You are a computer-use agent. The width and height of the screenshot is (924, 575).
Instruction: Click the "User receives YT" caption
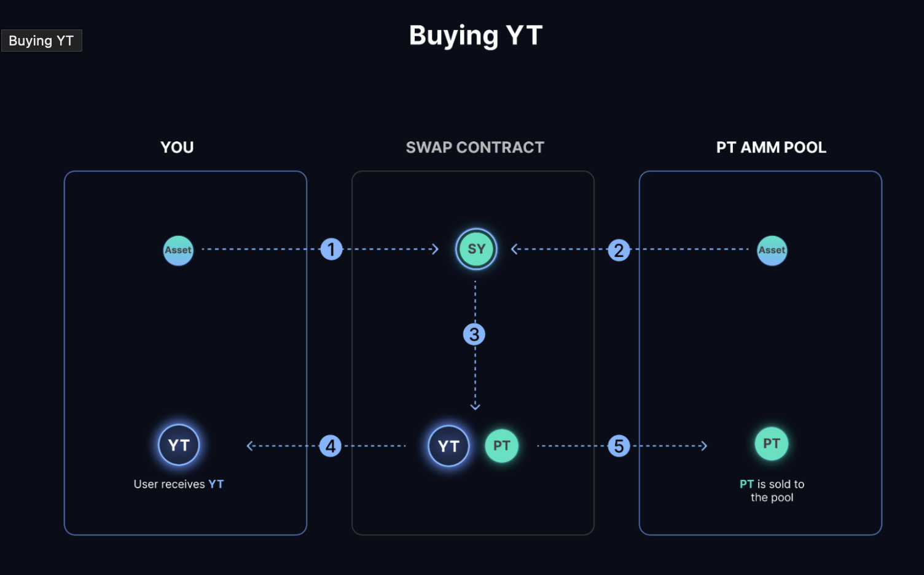[x=179, y=484]
